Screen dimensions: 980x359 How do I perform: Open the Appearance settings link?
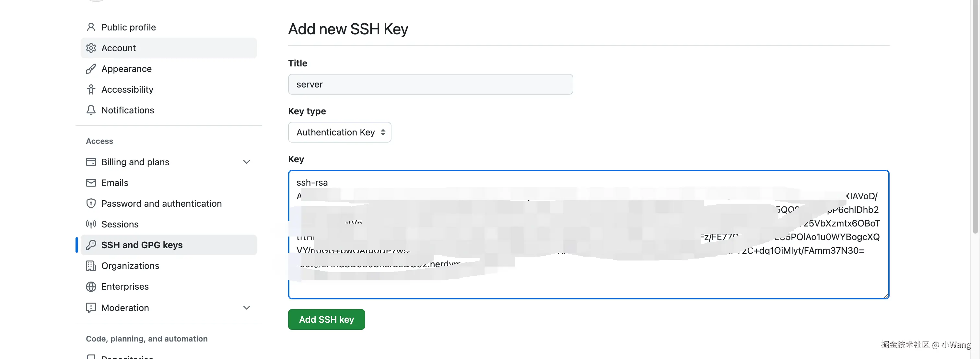126,69
